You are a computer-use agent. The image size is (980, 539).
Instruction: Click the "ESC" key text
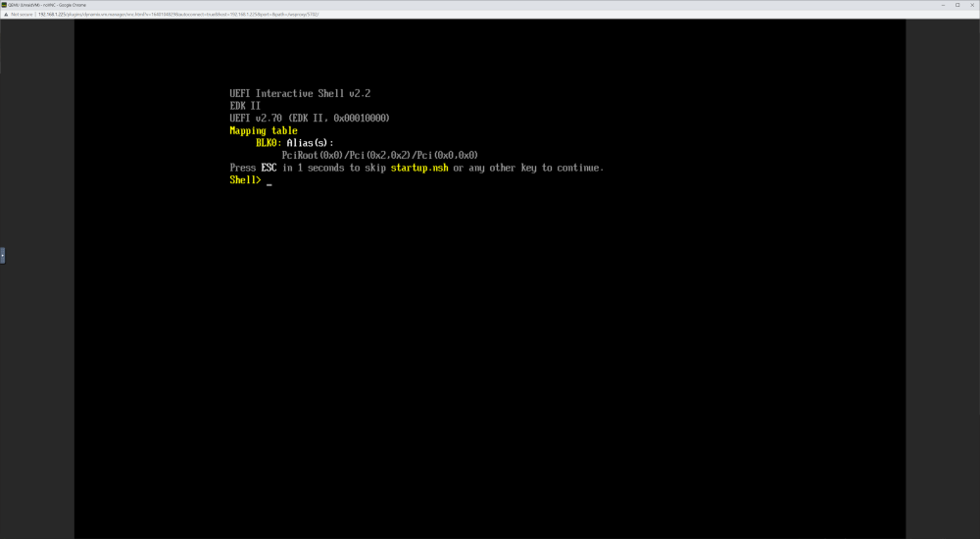point(269,168)
